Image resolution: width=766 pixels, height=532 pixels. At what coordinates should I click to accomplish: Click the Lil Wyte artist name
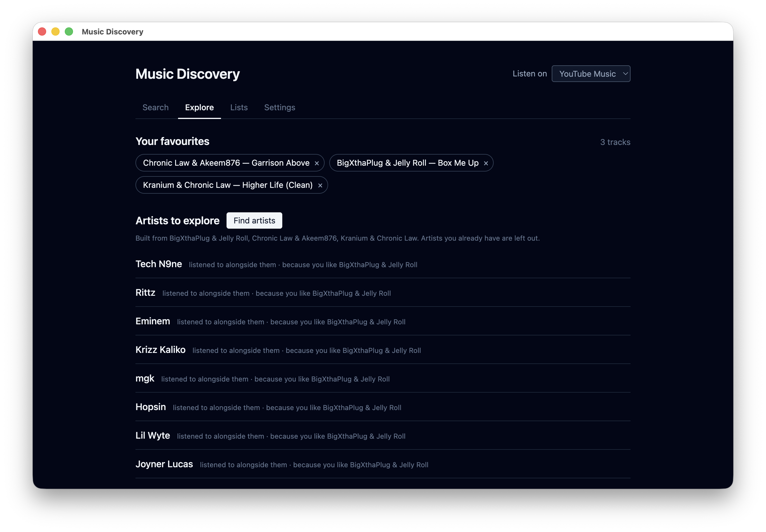pos(152,436)
